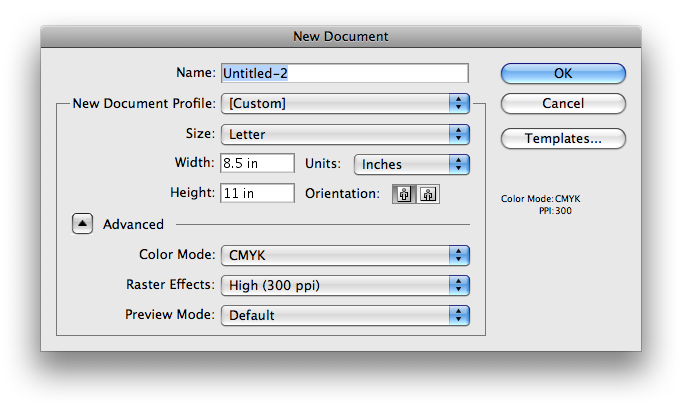This screenshot has width=682, height=407.
Task: Click the Advanced section label
Action: [134, 224]
